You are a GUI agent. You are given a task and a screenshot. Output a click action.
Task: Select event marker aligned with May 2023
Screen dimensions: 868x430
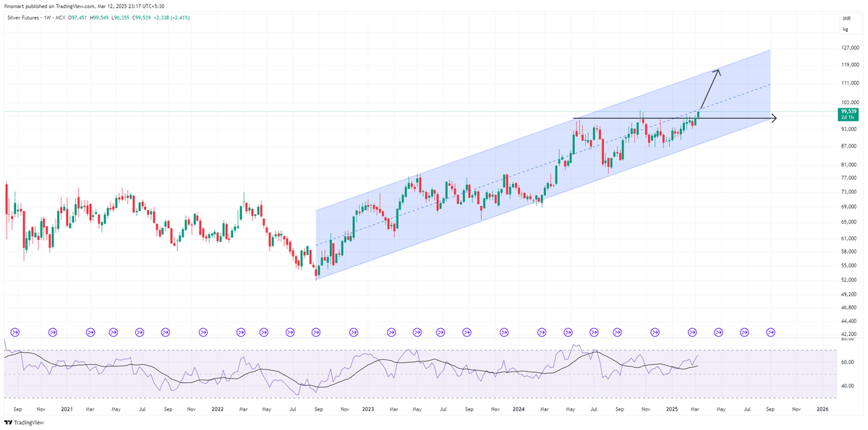(417, 332)
